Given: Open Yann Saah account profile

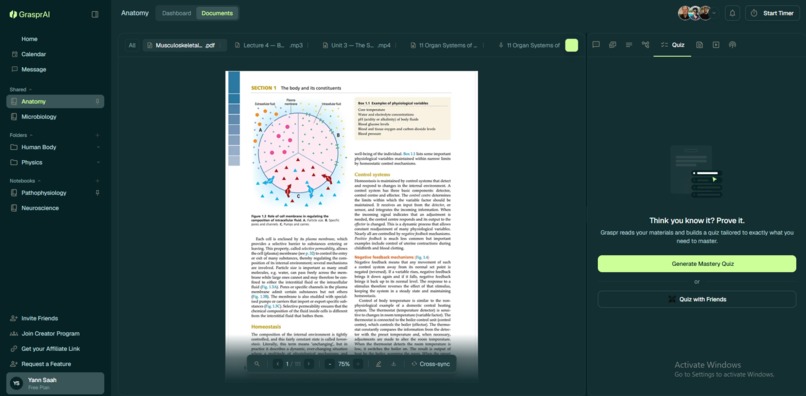Looking at the screenshot, I should pos(55,384).
